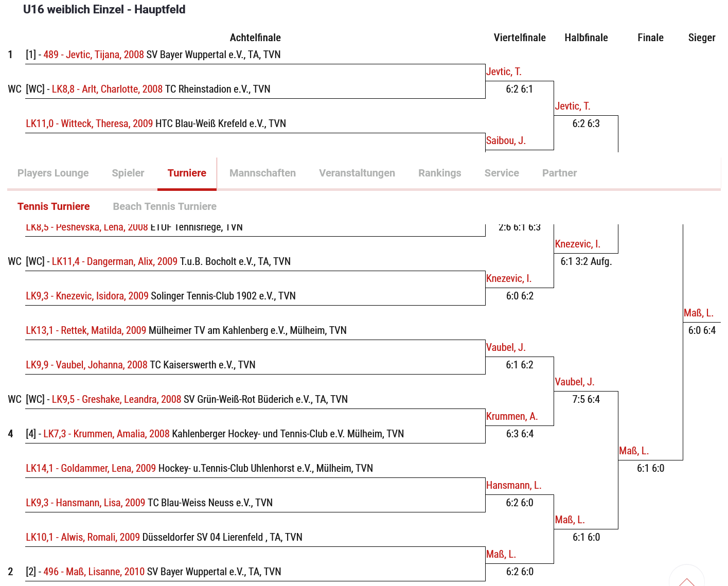Click Vaubel, Johanna player entry
Image resolution: width=728 pixels, height=586 pixels.
pyautogui.click(x=87, y=365)
